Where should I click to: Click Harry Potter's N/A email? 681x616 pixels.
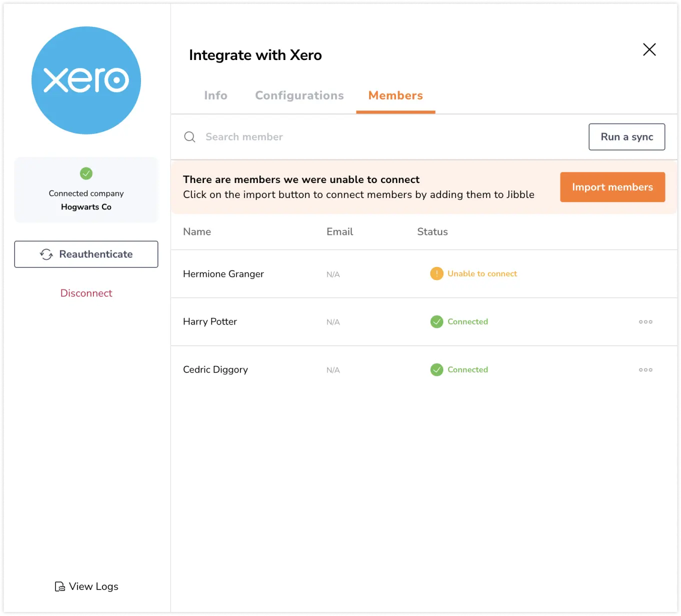click(333, 322)
